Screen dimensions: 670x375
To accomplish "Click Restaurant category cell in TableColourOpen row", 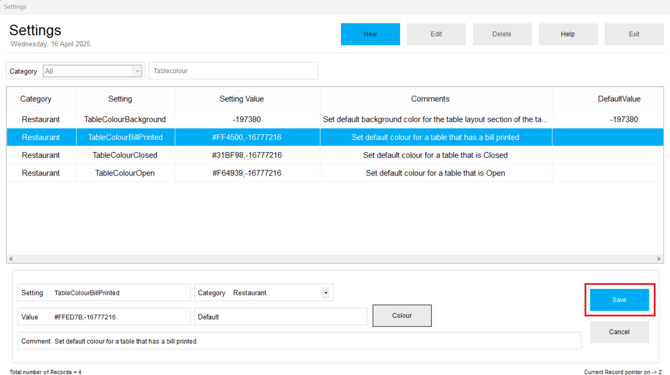I will (x=41, y=173).
